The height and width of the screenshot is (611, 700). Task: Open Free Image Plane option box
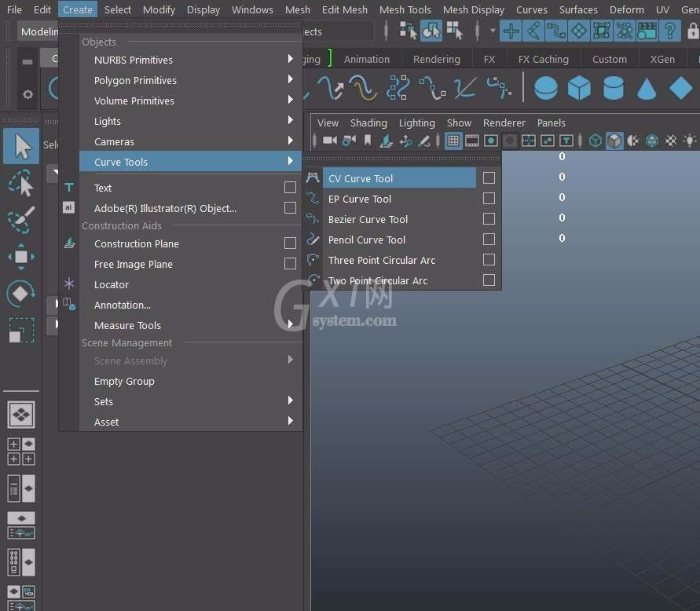pos(290,264)
